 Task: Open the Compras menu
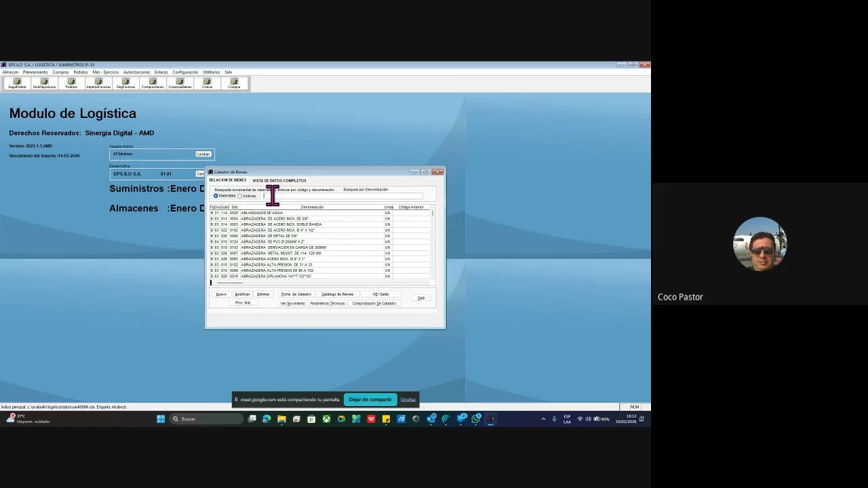pyautogui.click(x=60, y=72)
